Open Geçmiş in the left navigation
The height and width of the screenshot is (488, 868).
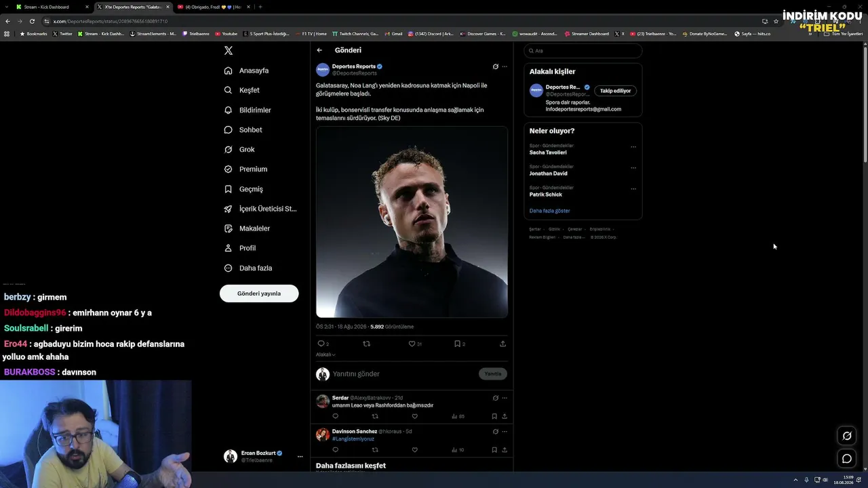[243, 189]
